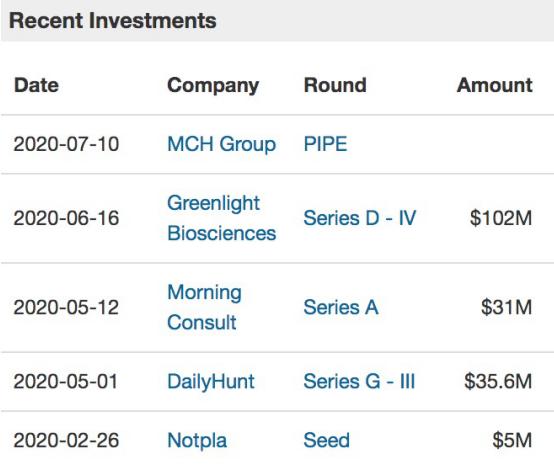Open the DailyHunt company link
554x465 pixels.
tap(211, 382)
